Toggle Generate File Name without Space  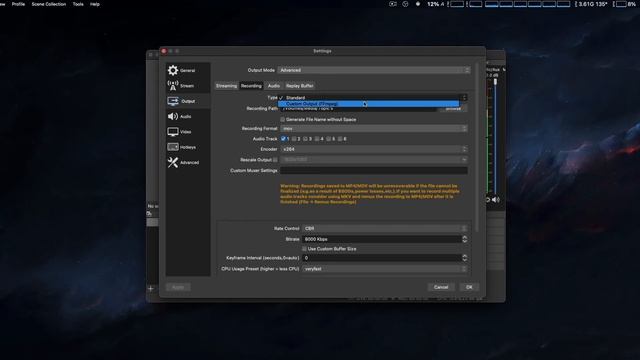(x=282, y=120)
